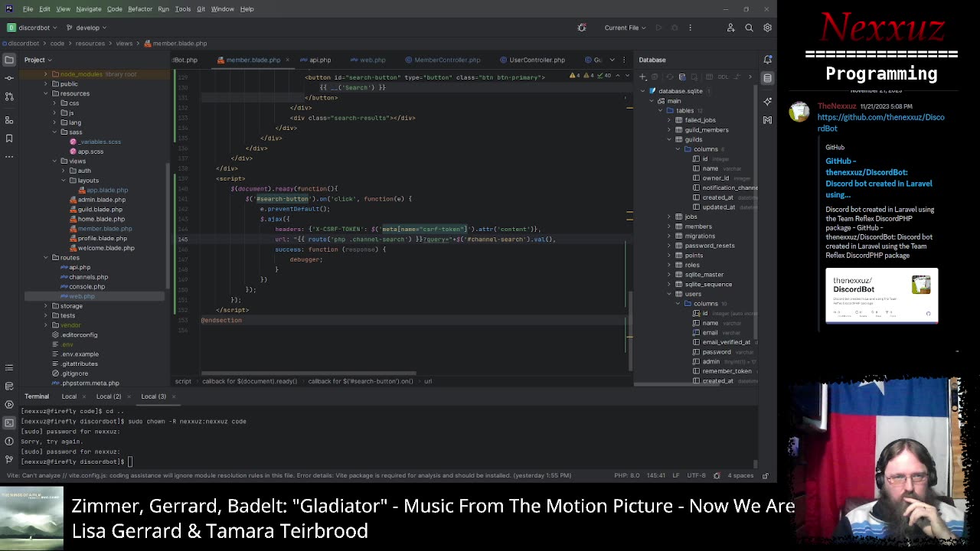Open the Structure tool window icon
The height and width of the screenshot is (551, 980).
coord(9,120)
